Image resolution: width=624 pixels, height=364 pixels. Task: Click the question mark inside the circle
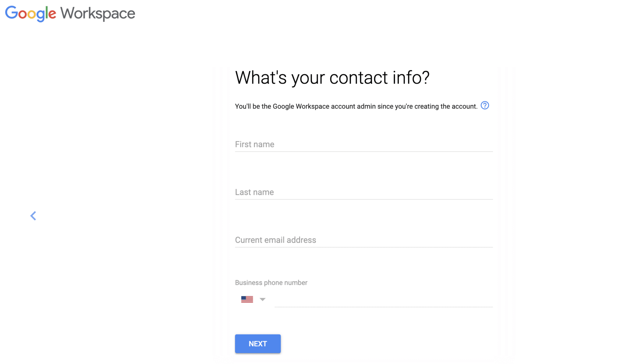485,105
